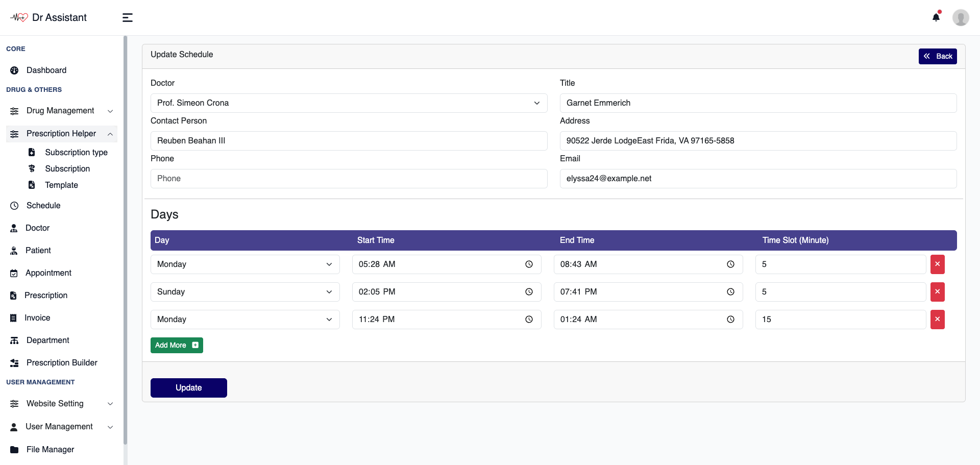Open the user avatar profile menu
The image size is (980, 465).
click(960, 17)
